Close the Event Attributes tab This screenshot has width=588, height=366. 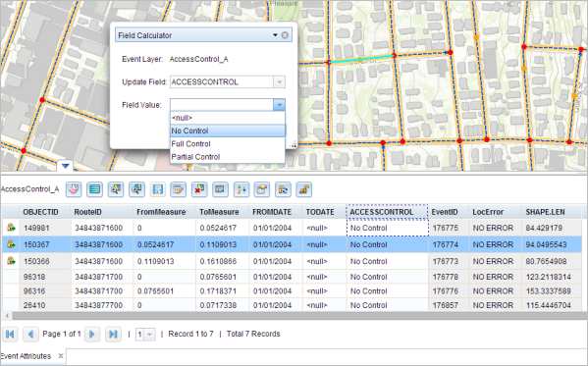click(x=61, y=356)
